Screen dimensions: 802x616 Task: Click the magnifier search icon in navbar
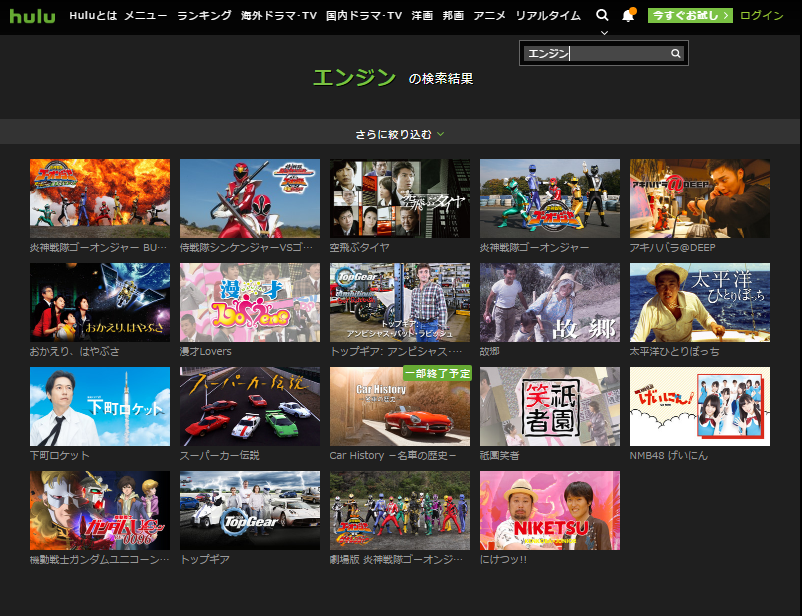[x=601, y=16]
